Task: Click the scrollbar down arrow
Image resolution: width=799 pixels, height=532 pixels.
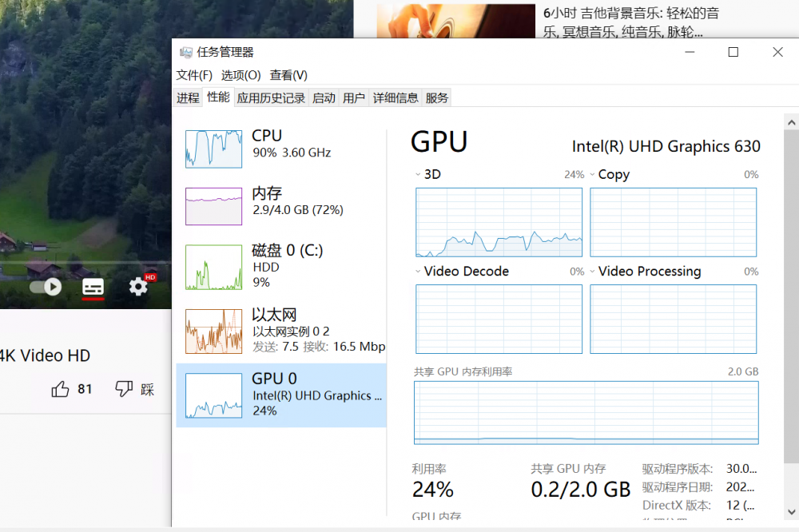Action: pyautogui.click(x=791, y=512)
